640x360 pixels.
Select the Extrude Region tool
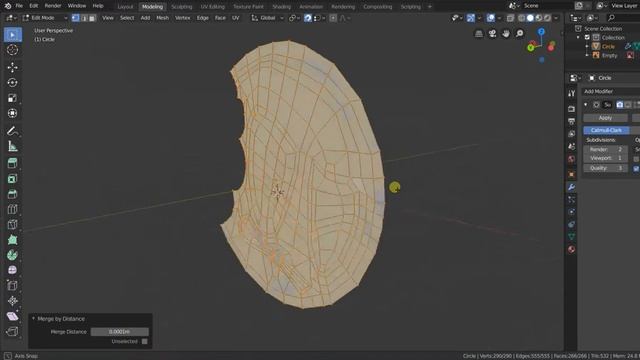12,163
